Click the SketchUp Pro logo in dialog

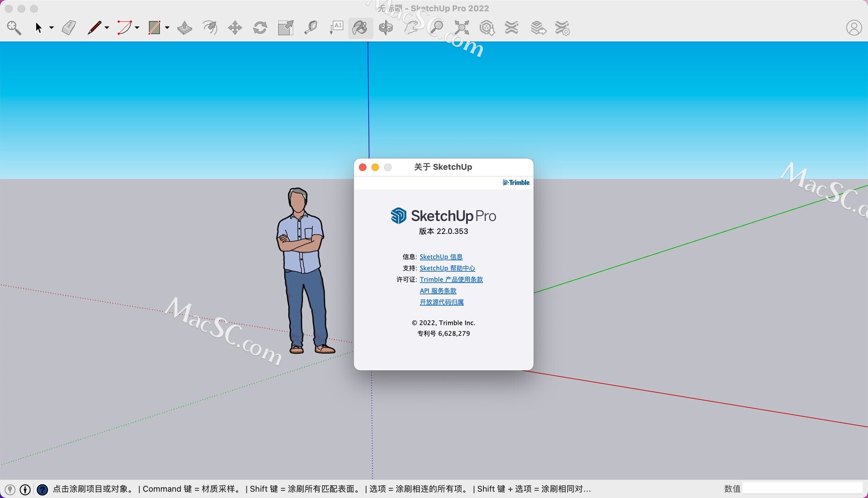pyautogui.click(x=443, y=216)
